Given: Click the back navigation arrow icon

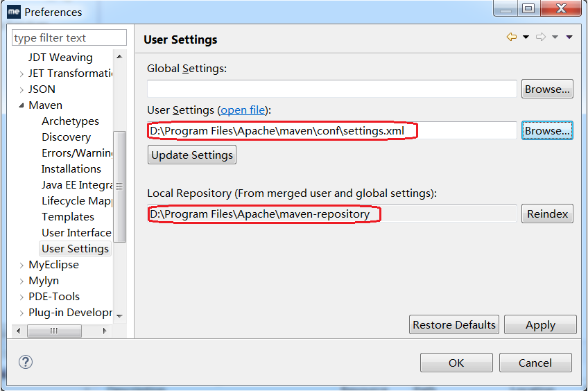Looking at the screenshot, I should click(512, 37).
